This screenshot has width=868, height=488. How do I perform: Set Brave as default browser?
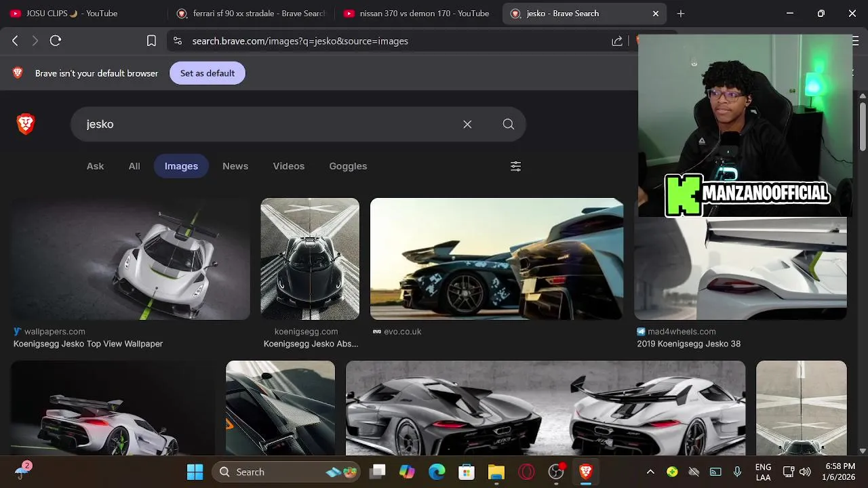click(x=208, y=73)
